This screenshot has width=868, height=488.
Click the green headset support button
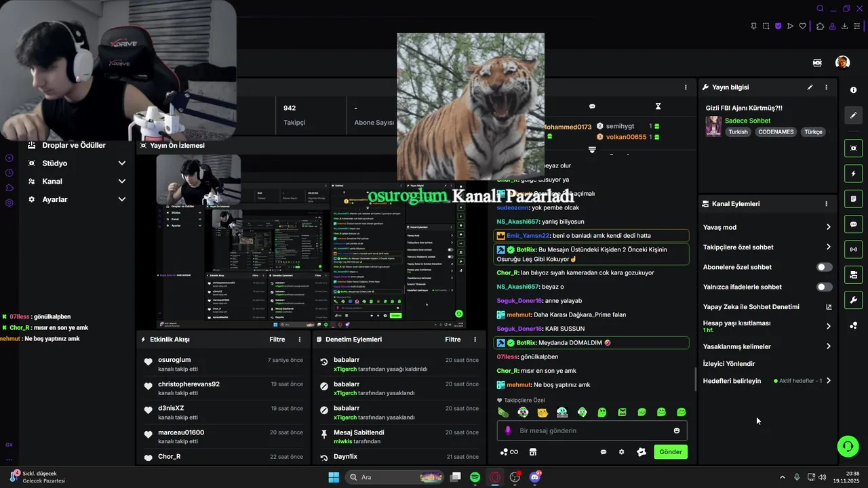pyautogui.click(x=848, y=446)
